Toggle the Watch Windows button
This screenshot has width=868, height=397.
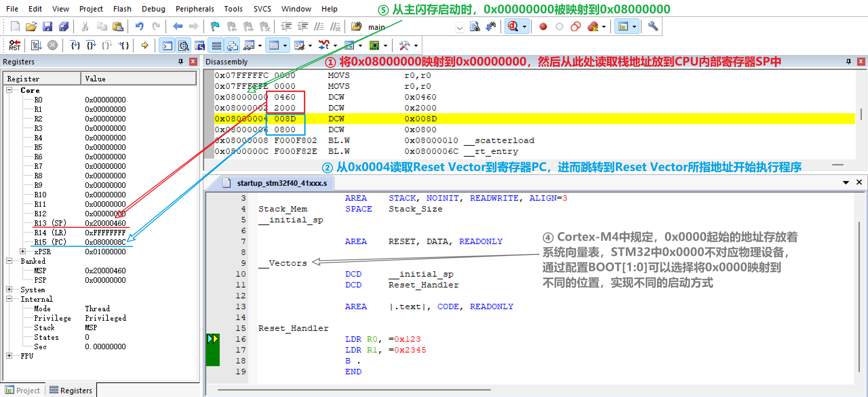tap(249, 45)
